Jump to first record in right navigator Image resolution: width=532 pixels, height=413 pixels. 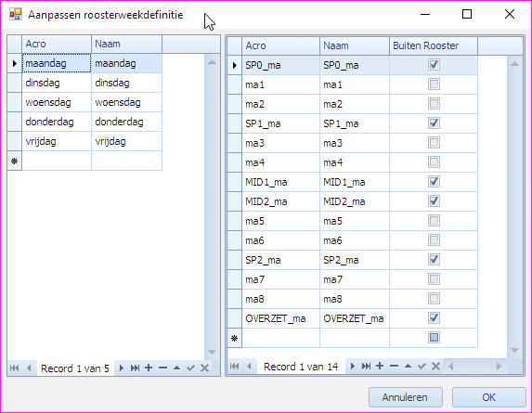[235, 367]
